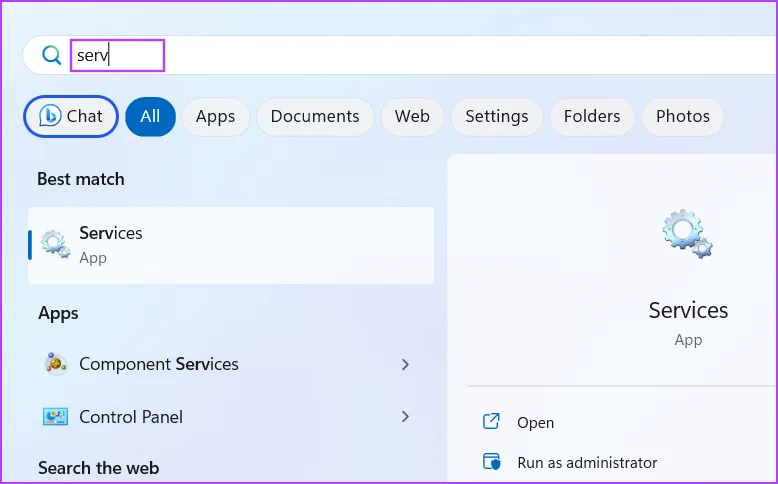Expand Component Services chevron arrow

405,364
